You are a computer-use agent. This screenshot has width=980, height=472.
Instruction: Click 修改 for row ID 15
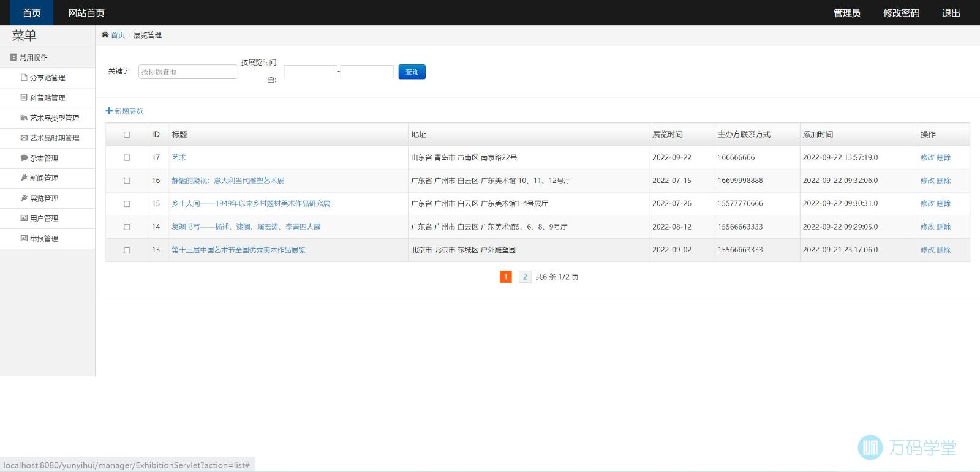[927, 203]
